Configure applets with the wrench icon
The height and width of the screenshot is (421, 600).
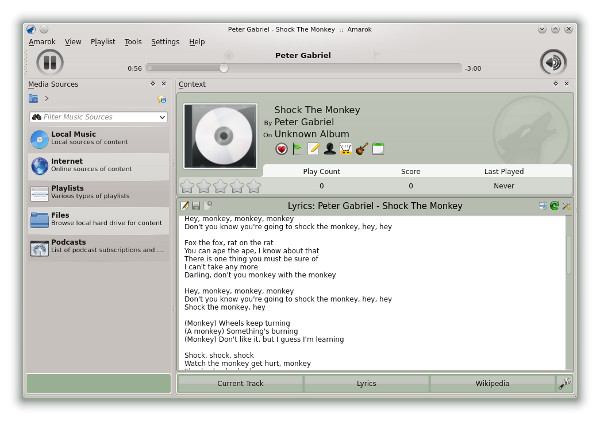tap(565, 383)
